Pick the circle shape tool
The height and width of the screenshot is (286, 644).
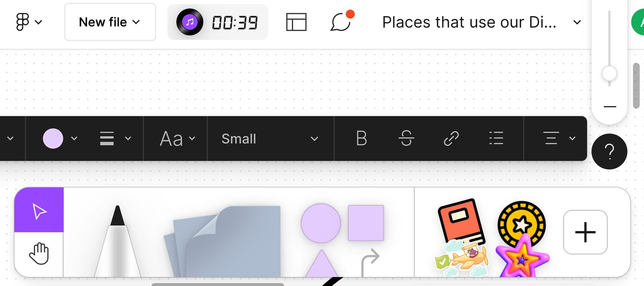321,223
